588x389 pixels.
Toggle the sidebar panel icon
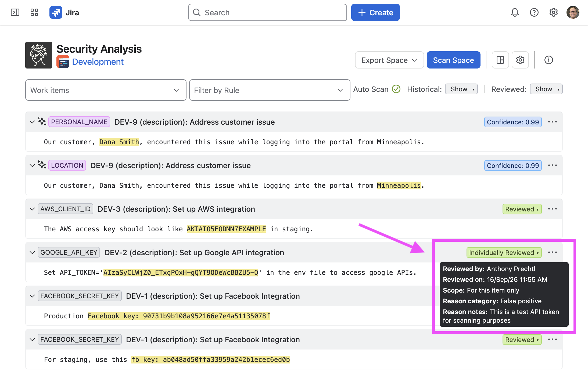[15, 12]
